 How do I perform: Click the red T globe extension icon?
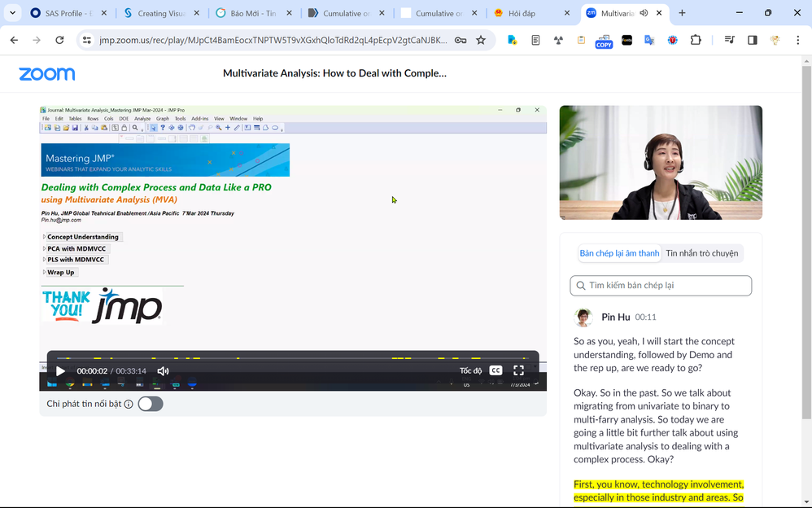tap(672, 40)
